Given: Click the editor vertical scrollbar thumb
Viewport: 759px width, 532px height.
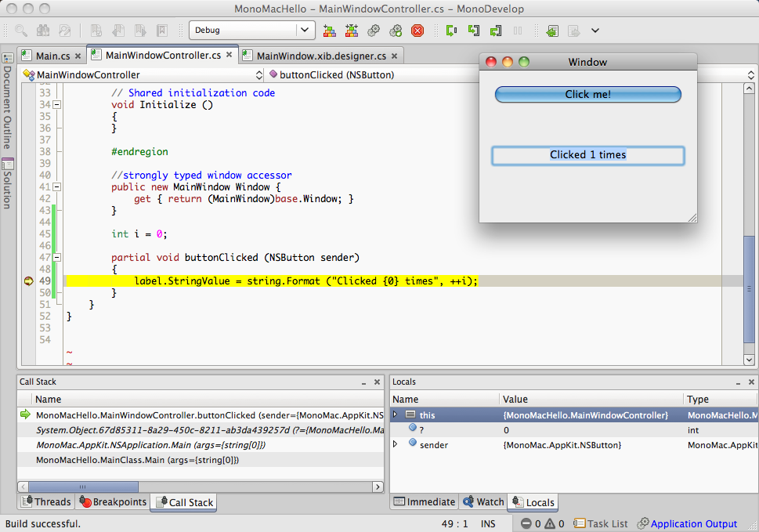Looking at the screenshot, I should click(749, 289).
